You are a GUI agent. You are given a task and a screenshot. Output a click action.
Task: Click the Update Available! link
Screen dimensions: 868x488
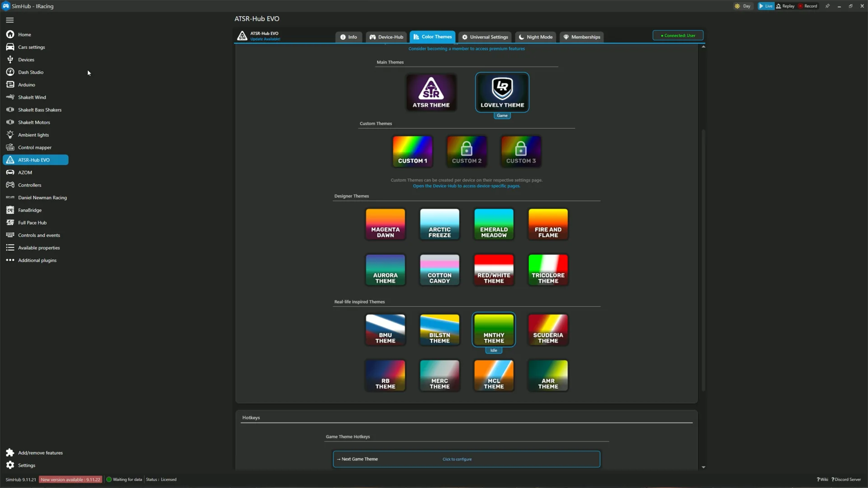click(265, 39)
